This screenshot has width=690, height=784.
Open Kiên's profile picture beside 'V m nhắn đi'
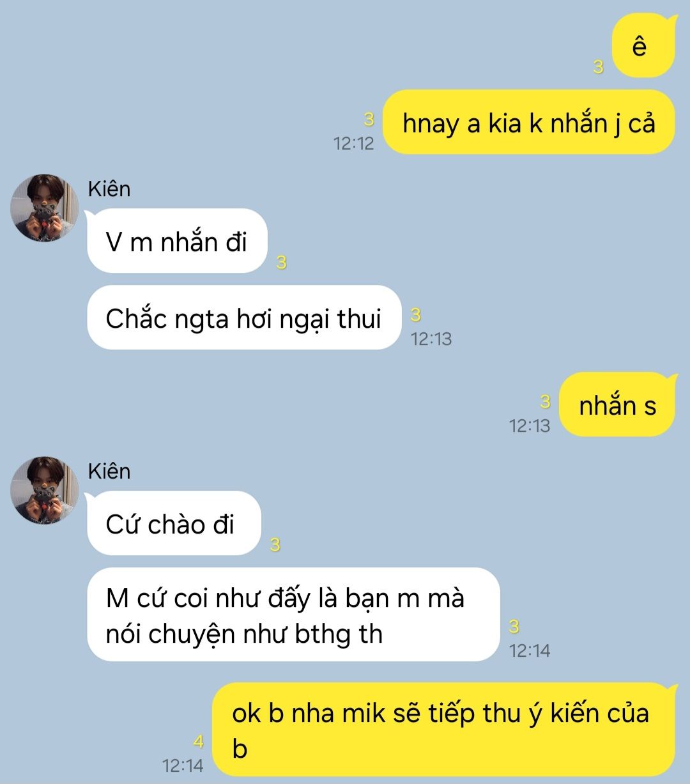[44, 208]
